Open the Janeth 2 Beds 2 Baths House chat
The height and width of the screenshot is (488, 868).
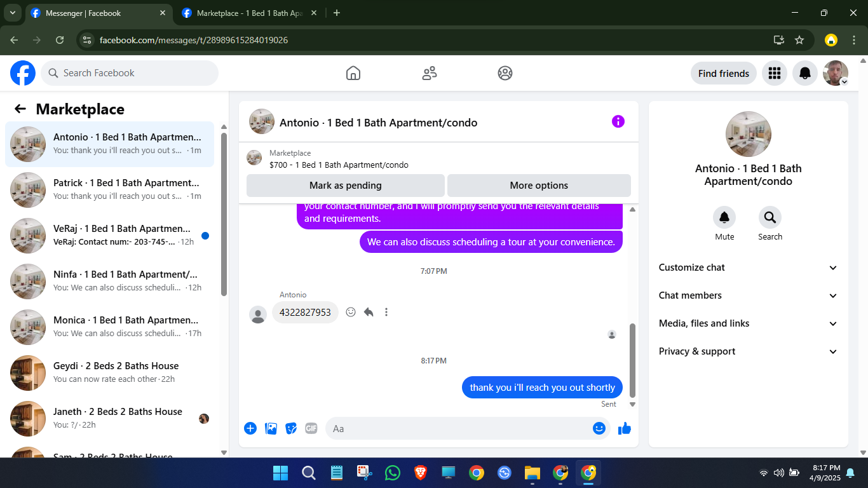109,418
